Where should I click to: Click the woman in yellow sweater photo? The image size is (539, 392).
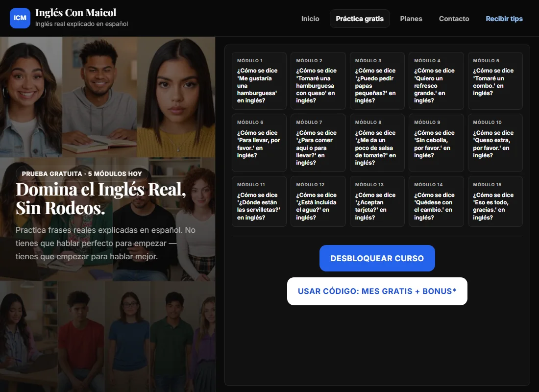(x=176, y=97)
